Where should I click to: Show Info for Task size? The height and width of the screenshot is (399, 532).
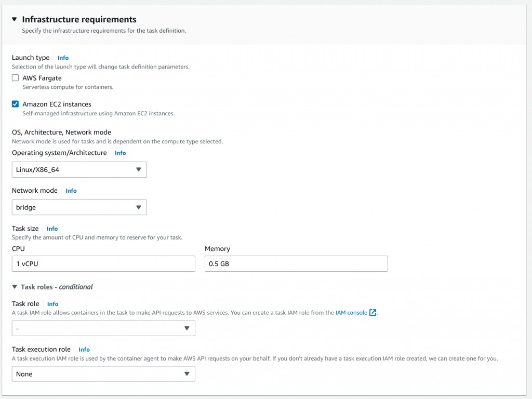[x=52, y=229]
